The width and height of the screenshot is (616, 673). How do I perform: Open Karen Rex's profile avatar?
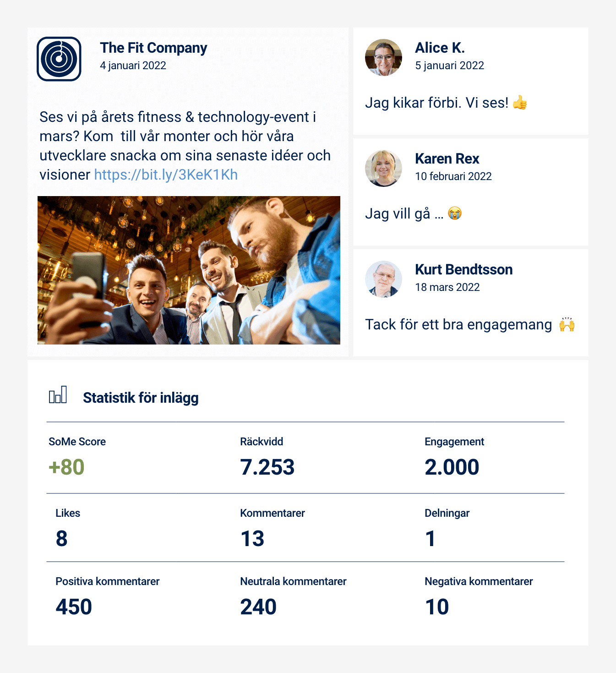tap(383, 168)
